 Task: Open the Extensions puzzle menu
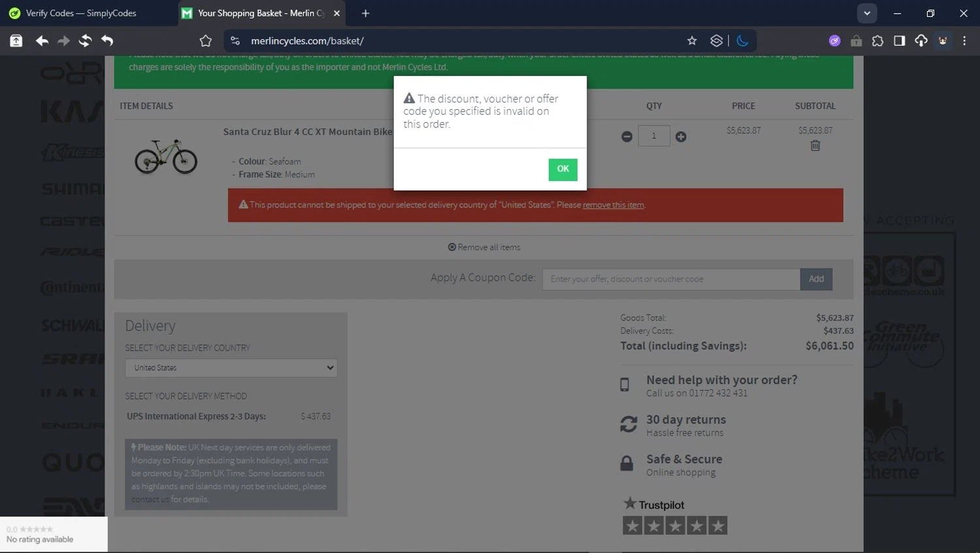tap(877, 41)
